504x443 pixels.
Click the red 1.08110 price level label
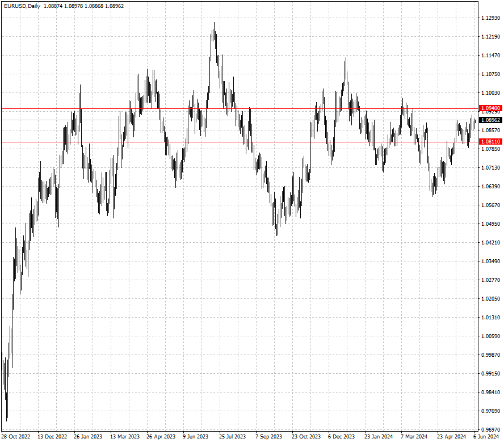490,142
